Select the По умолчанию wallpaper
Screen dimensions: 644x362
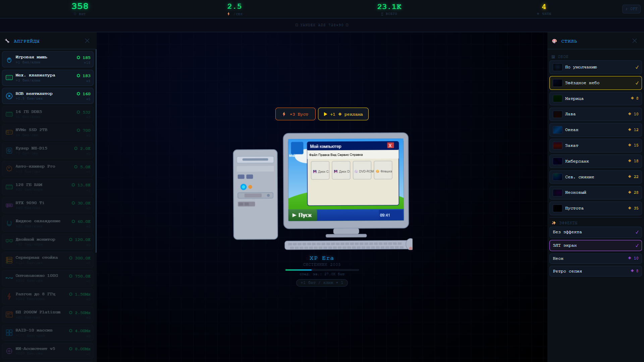point(595,67)
